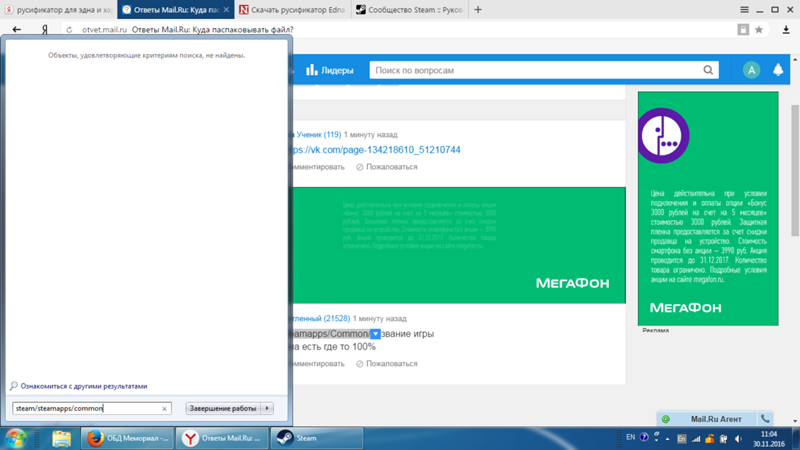Click the search magnifier in Поиск по вопросам
Screen dimensions: 800x450
click(x=708, y=70)
